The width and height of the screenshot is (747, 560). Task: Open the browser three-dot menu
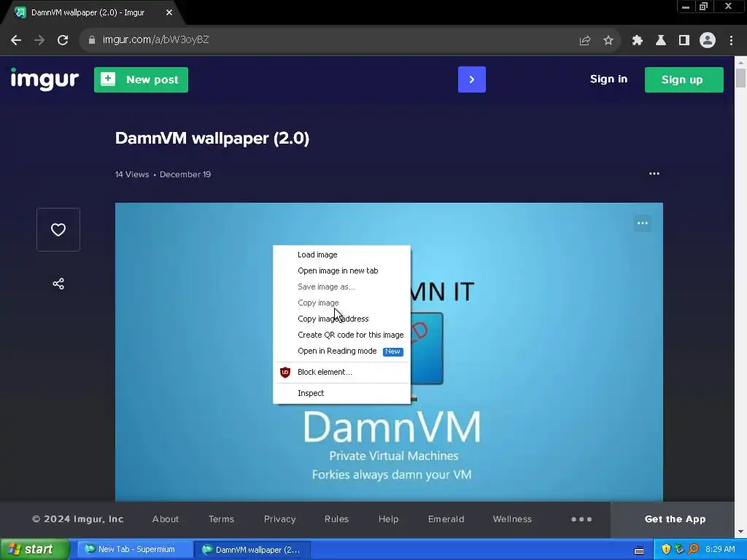point(731,41)
